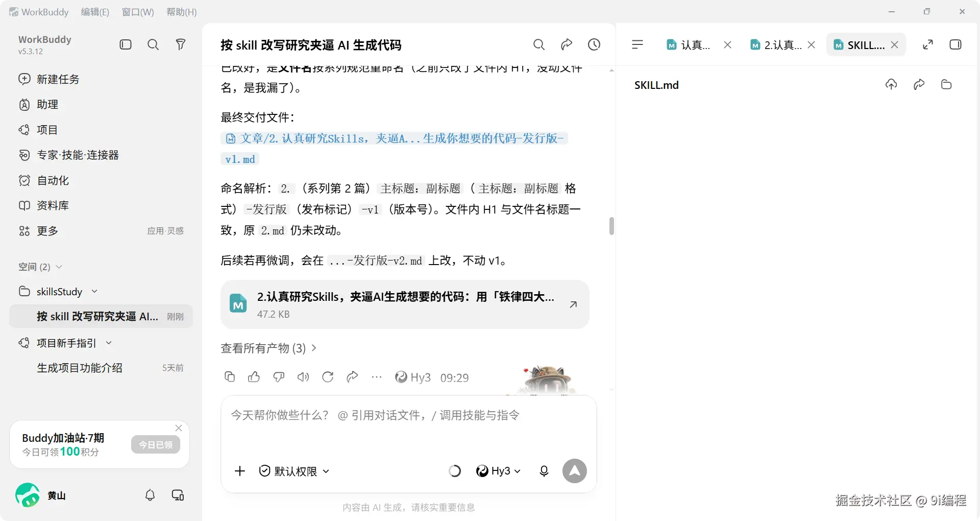Regenerate the assistant reply

pos(328,377)
